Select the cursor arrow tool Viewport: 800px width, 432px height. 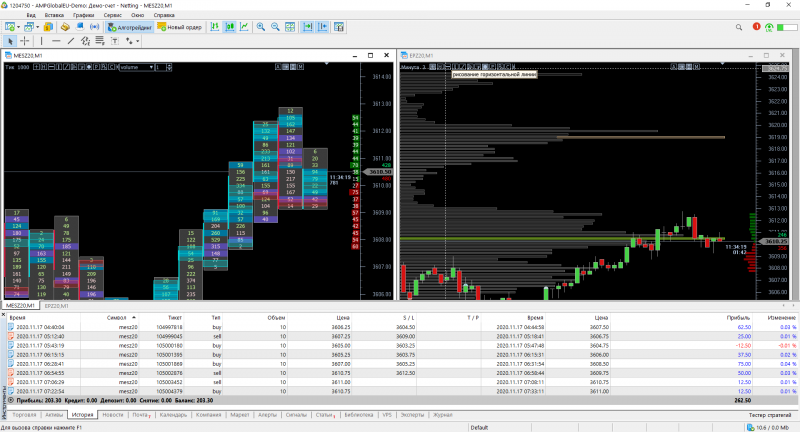(x=10, y=41)
